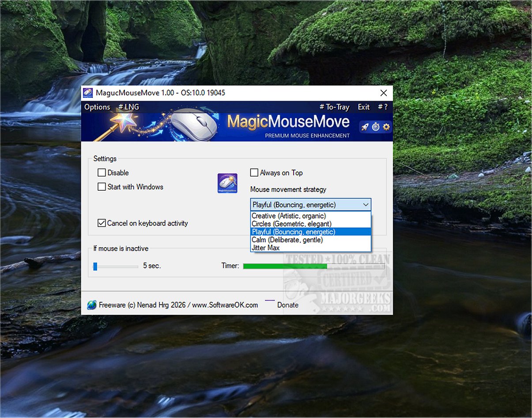Open the Options menu
532x418 pixels.
pos(97,107)
